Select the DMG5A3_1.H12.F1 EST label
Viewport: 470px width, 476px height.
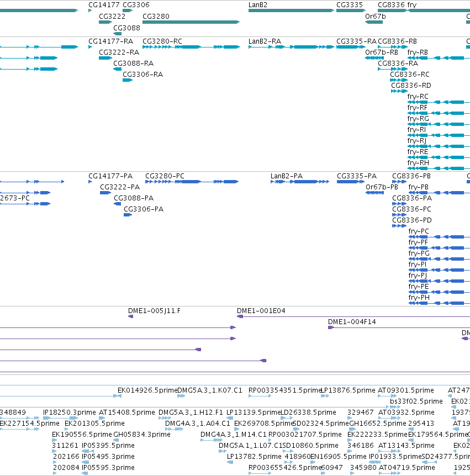191,412
